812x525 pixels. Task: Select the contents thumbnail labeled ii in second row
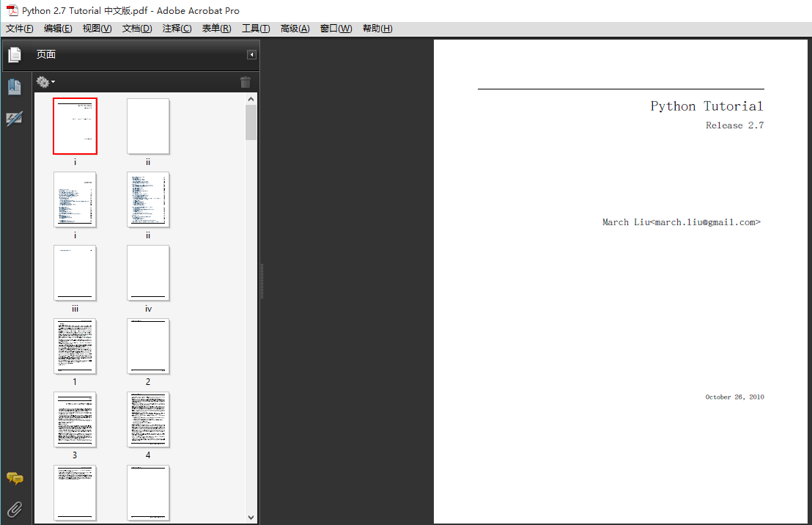[x=148, y=199]
